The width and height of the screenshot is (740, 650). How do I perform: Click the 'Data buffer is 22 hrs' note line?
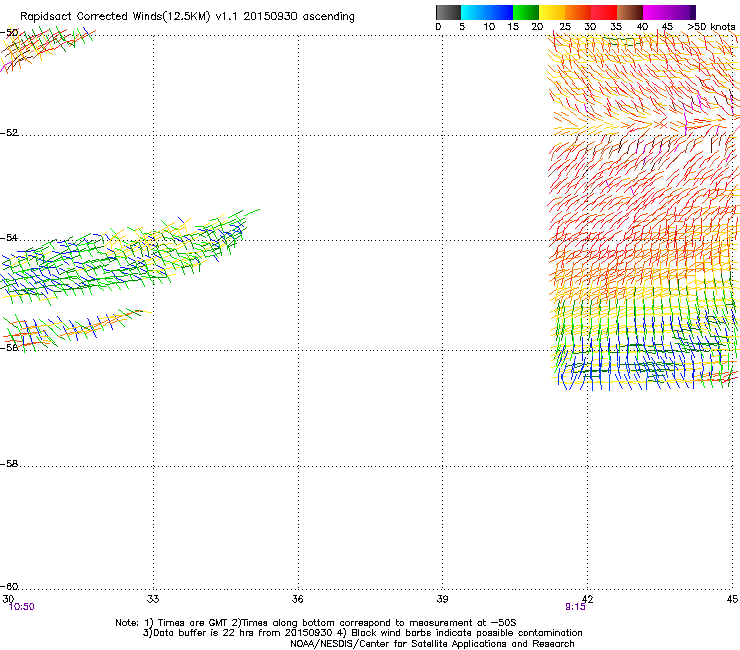pyautogui.click(x=362, y=633)
